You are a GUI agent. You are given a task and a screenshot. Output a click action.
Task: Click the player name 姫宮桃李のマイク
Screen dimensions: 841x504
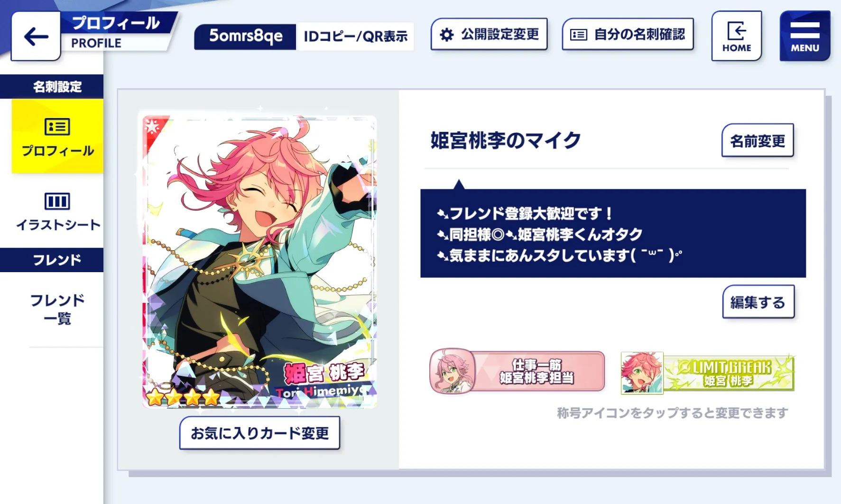point(506,140)
